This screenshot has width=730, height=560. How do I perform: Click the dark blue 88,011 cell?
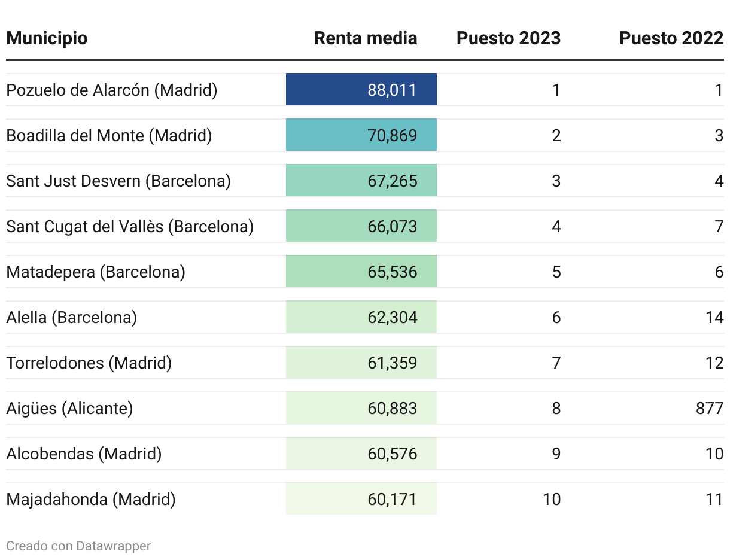click(361, 90)
